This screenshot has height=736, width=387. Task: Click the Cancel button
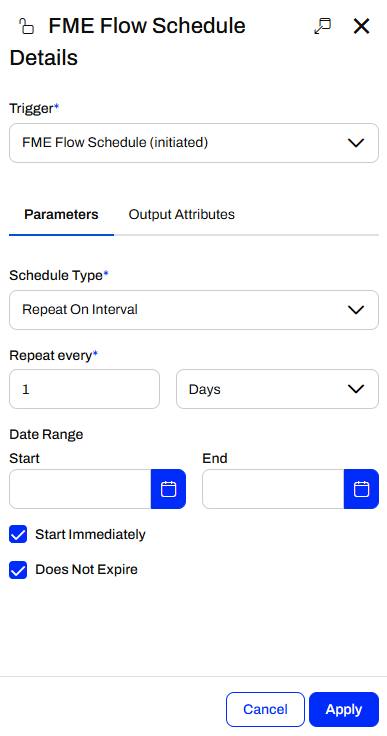click(265, 709)
